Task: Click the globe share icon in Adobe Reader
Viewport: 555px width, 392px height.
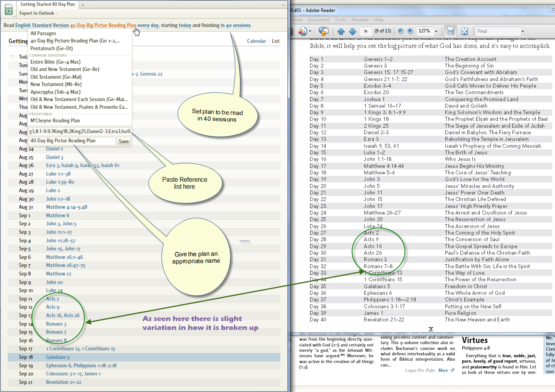Action: pyautogui.click(x=324, y=31)
